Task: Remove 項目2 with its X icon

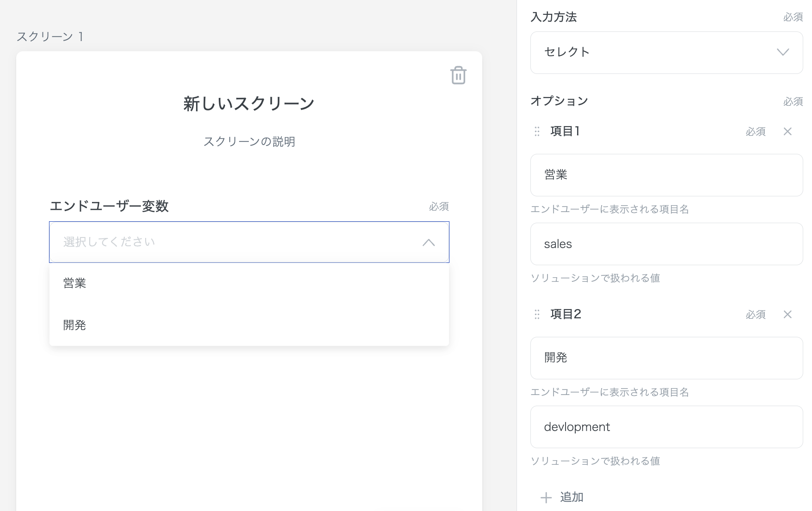Action: point(787,315)
